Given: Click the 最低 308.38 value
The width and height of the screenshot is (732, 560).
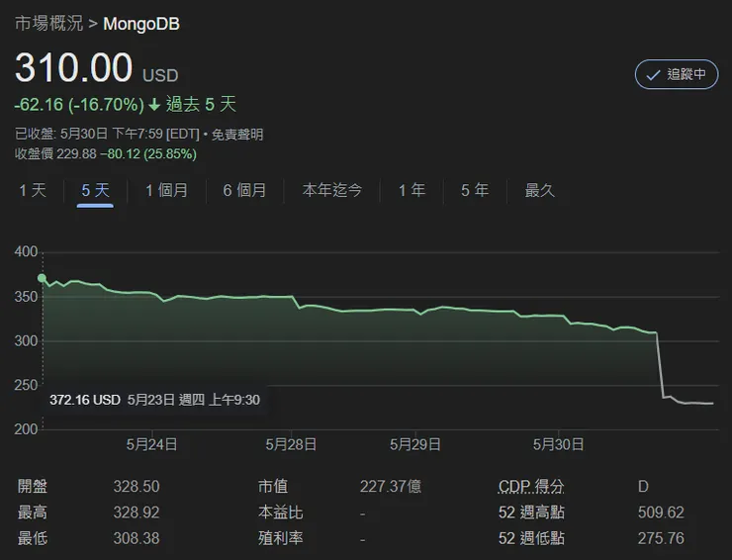Looking at the screenshot, I should click(137, 538).
